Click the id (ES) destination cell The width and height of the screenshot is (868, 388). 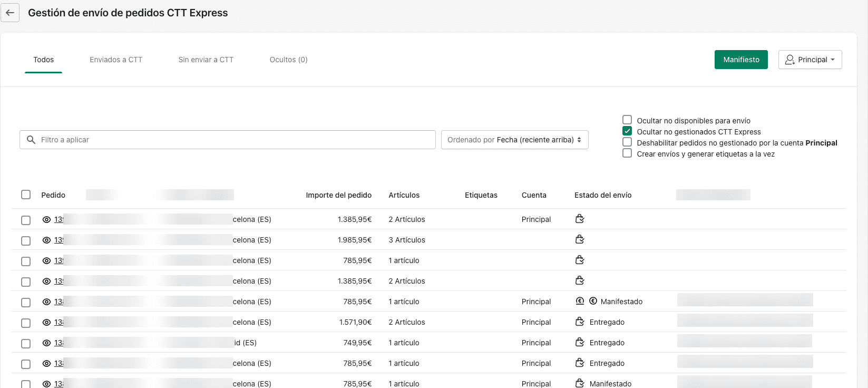click(245, 343)
